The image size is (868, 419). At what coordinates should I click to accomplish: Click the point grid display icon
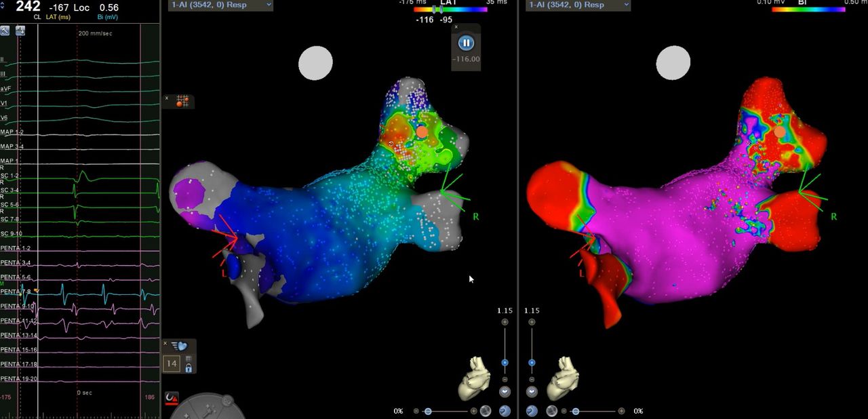click(182, 102)
